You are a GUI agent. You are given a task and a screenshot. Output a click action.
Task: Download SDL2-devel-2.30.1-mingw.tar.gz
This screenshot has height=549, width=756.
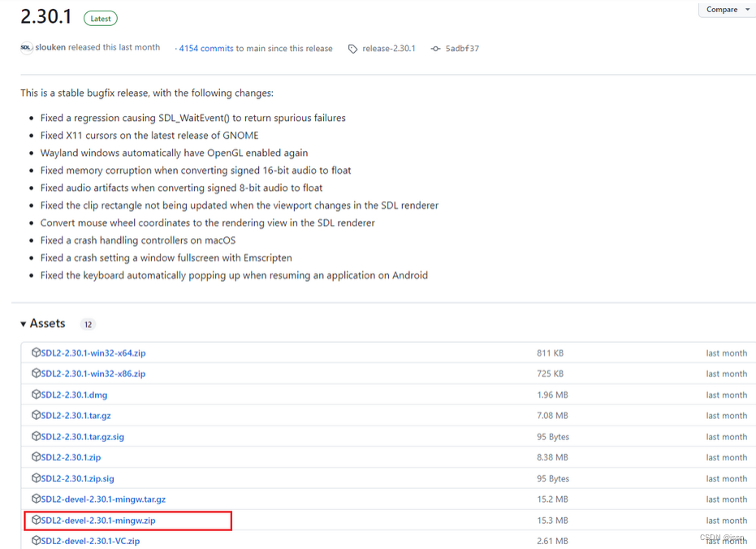point(103,499)
